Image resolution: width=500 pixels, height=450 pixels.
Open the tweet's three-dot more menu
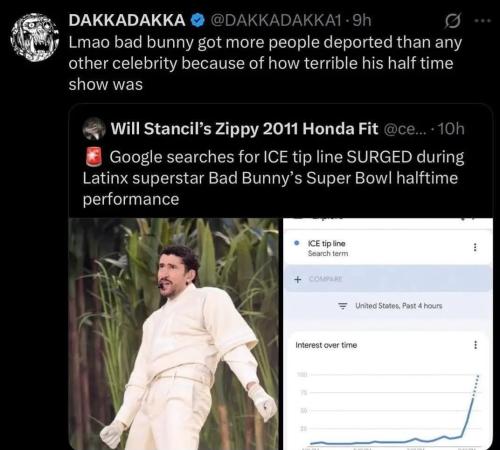tap(482, 21)
